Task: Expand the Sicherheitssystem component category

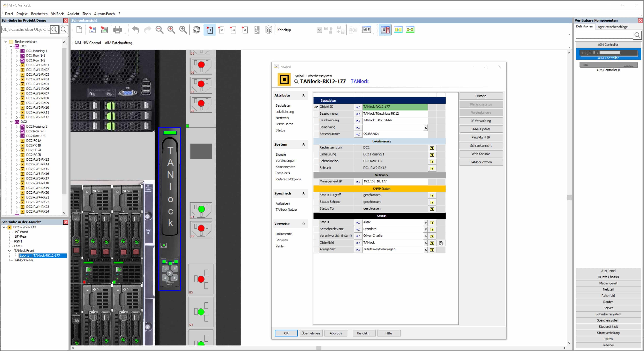Action: (x=608, y=314)
